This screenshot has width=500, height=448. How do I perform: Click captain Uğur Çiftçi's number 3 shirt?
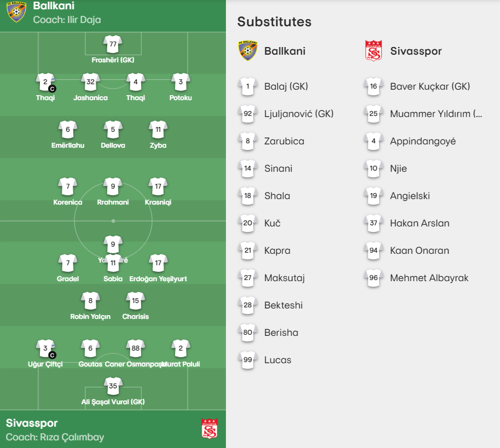click(x=45, y=348)
